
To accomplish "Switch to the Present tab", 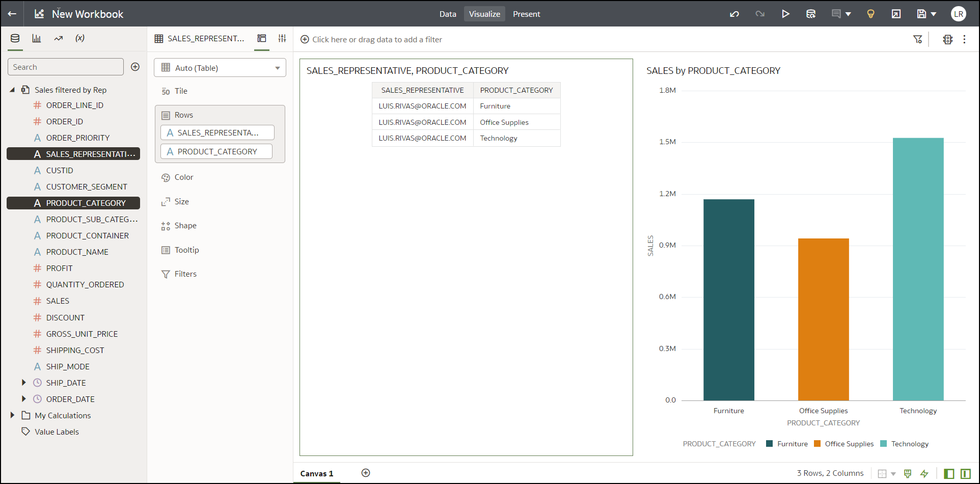I will point(526,14).
